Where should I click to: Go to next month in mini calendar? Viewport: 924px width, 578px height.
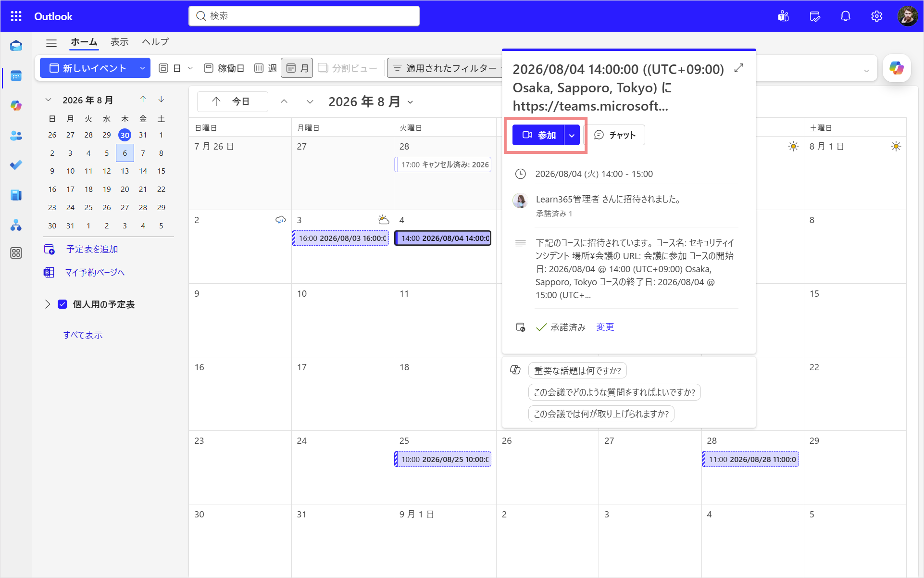(x=161, y=100)
